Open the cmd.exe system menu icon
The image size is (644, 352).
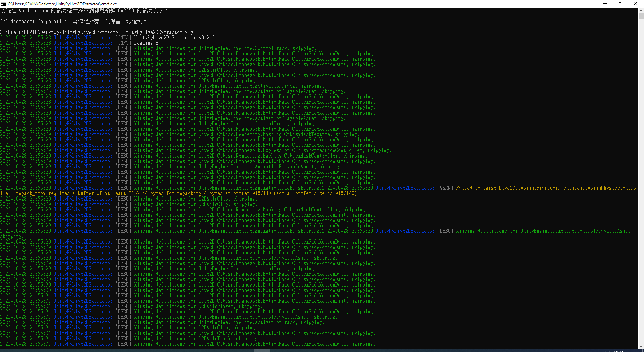coord(3,4)
